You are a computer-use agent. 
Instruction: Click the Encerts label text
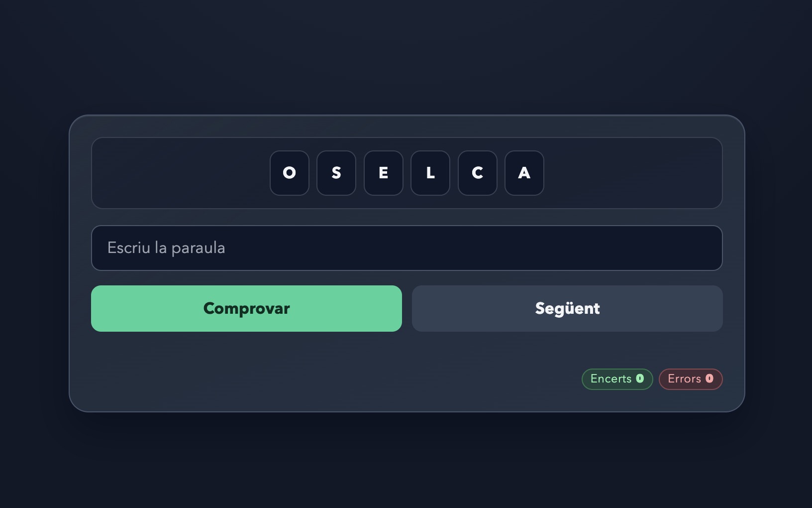pos(610,379)
